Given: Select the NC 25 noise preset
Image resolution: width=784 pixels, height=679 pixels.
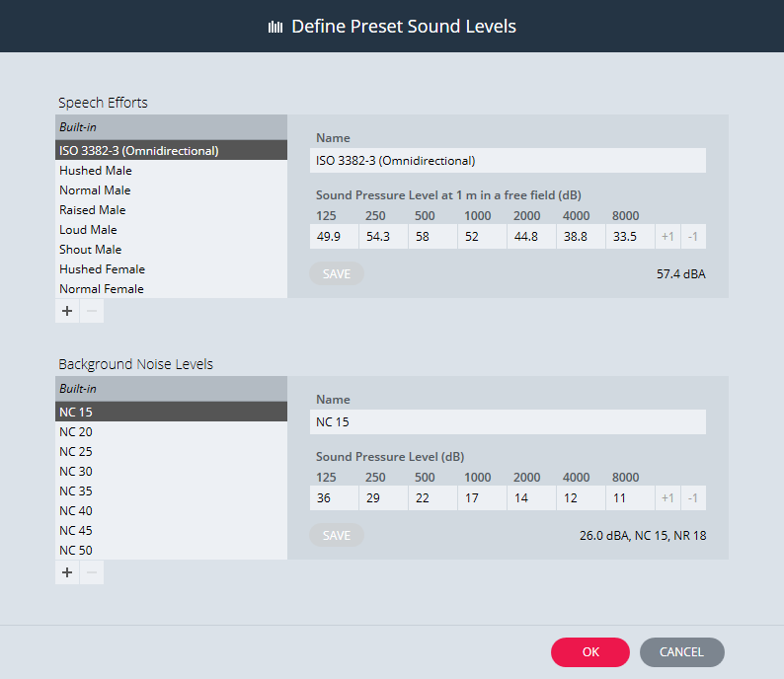Looking at the screenshot, I should [x=171, y=451].
